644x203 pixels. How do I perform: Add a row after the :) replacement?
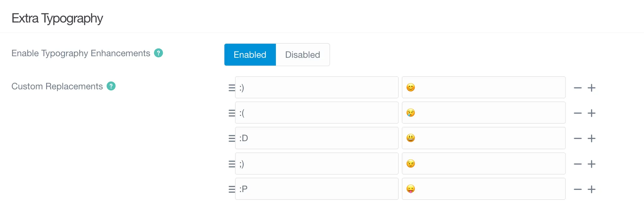591,88
